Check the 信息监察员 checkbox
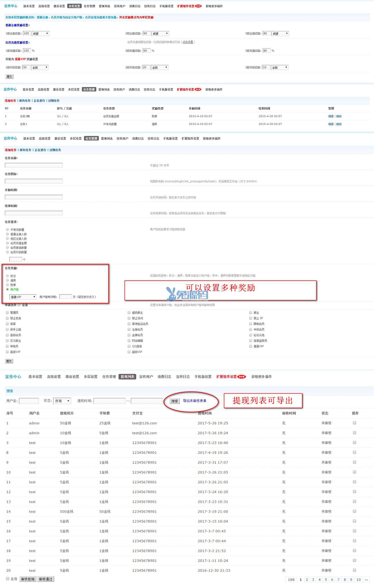The image size is (374, 588). tap(251, 341)
